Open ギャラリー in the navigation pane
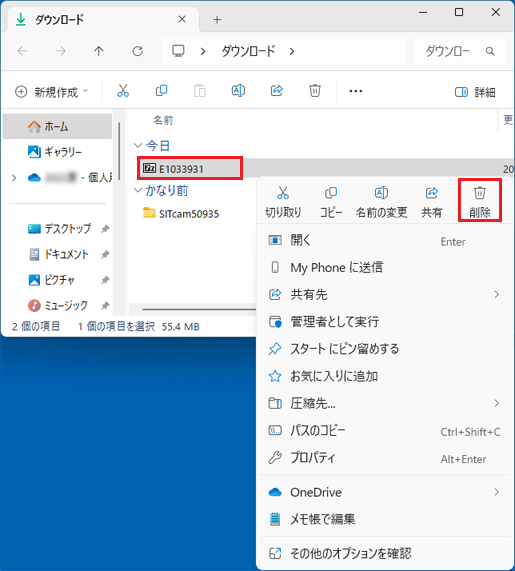 (x=57, y=151)
